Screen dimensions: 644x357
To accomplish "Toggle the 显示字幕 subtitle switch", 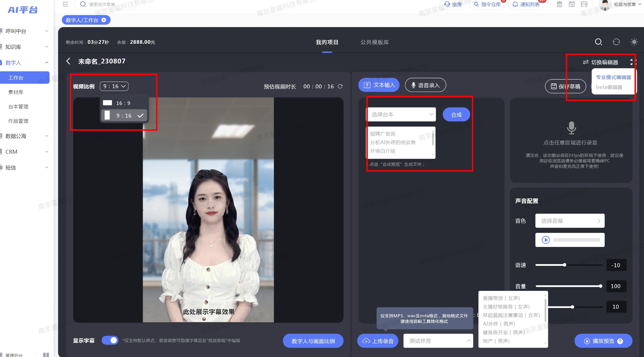I will coord(110,340).
